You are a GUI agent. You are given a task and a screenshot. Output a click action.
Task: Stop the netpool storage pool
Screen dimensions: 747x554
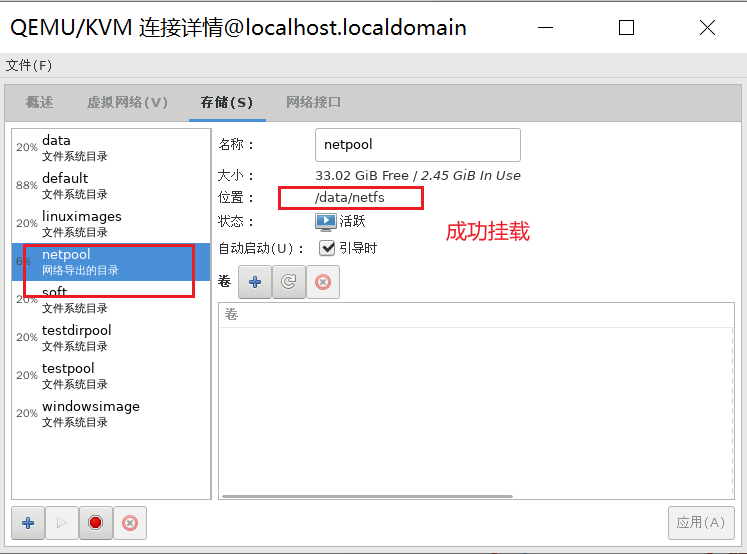pos(96,523)
